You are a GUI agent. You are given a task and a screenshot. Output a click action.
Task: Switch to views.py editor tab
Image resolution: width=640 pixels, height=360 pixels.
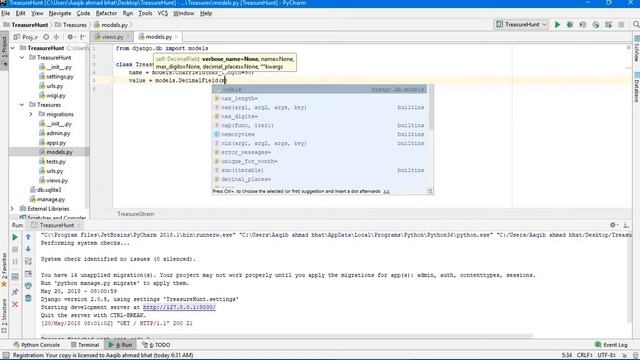click(112, 37)
